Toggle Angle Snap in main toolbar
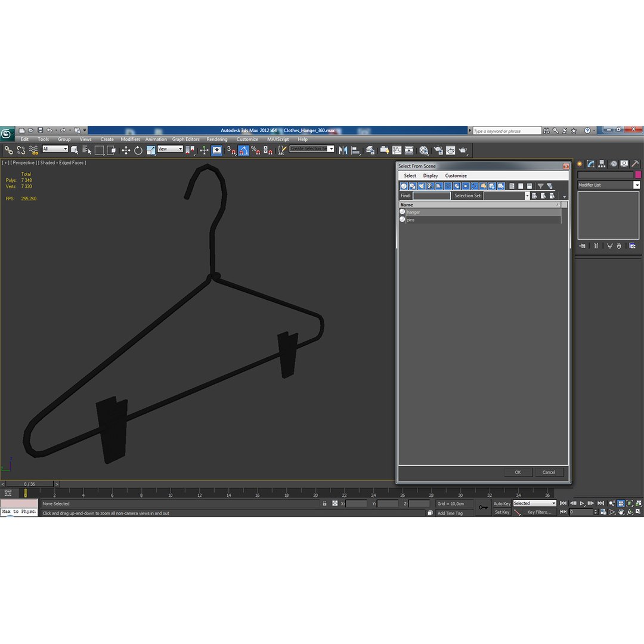 click(x=243, y=151)
